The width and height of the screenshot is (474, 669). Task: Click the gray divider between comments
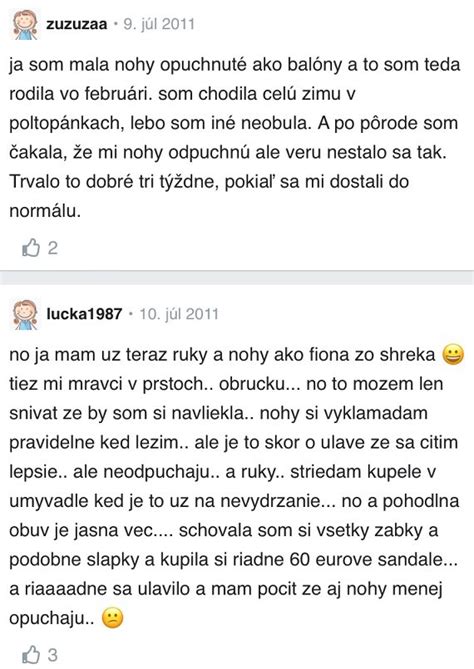click(237, 277)
